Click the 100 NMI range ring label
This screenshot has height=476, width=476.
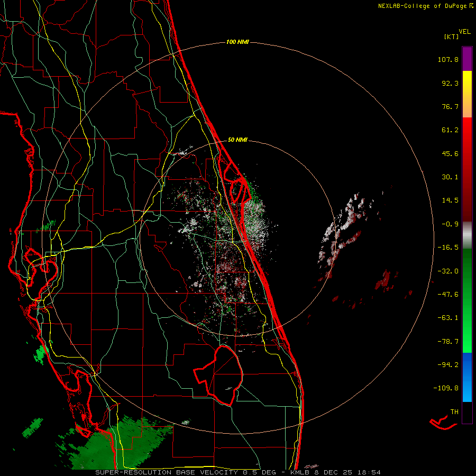pos(237,42)
